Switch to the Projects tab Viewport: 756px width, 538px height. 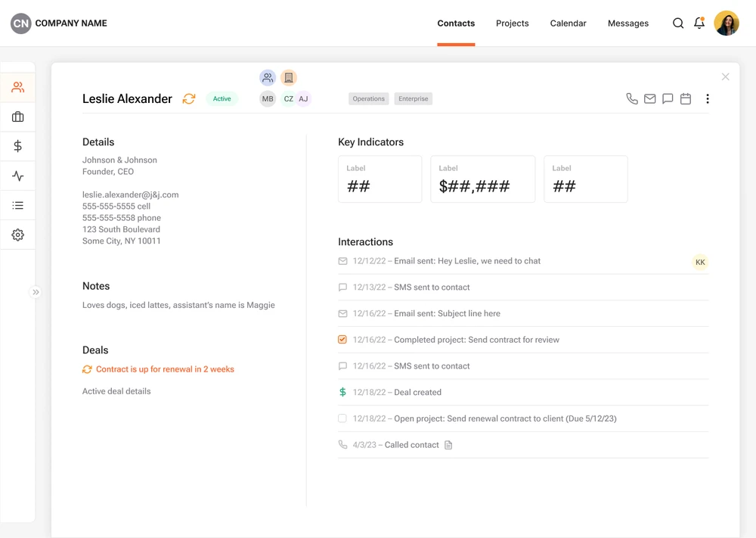coord(512,23)
